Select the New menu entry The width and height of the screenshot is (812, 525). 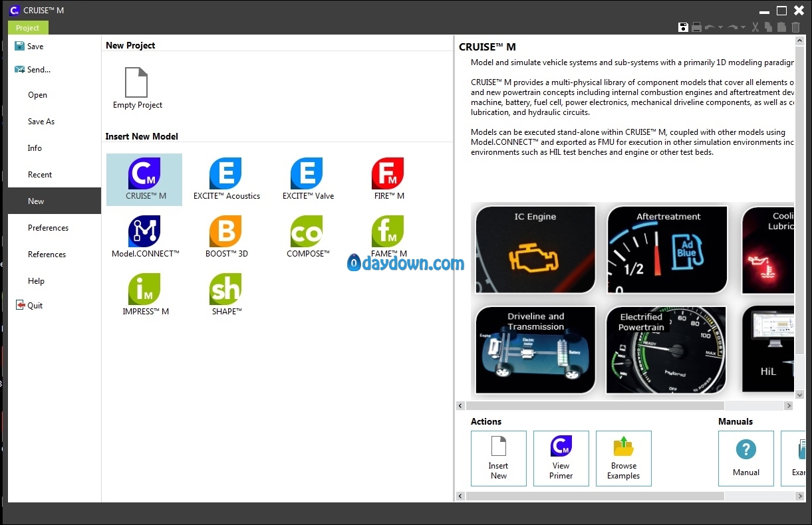pyautogui.click(x=55, y=201)
